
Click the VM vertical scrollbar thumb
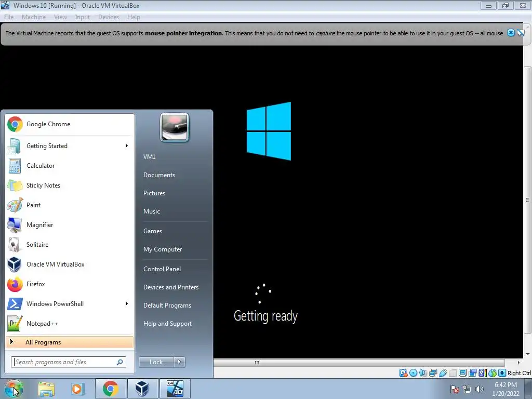click(x=527, y=200)
